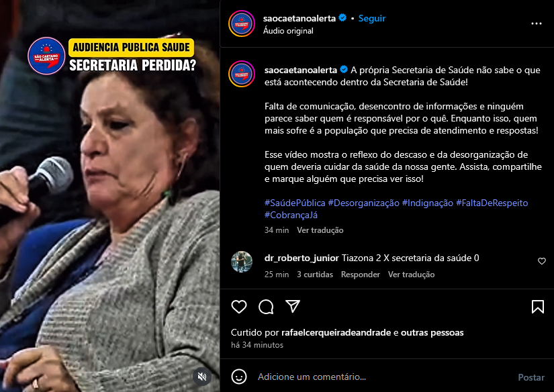Open dr_roberto_junior's profile avatar
Image resolution: width=554 pixels, height=392 pixels.
242,262
